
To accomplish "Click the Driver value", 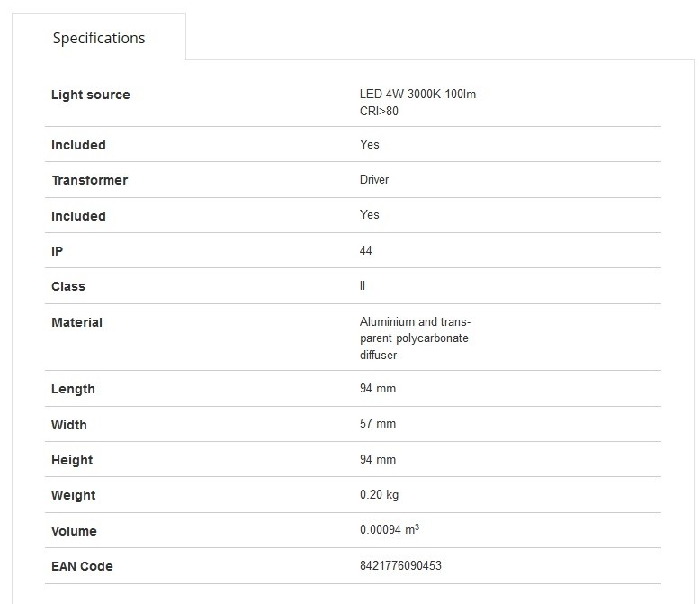I will [374, 180].
